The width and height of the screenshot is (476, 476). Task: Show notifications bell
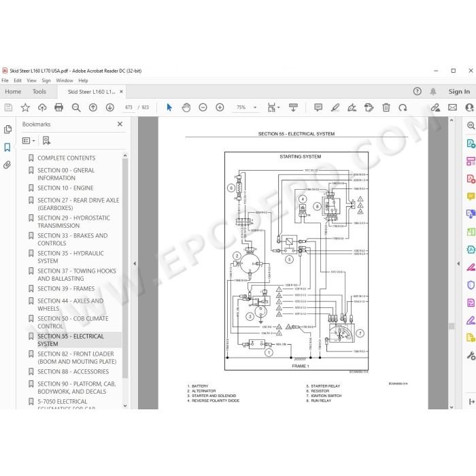click(x=433, y=91)
